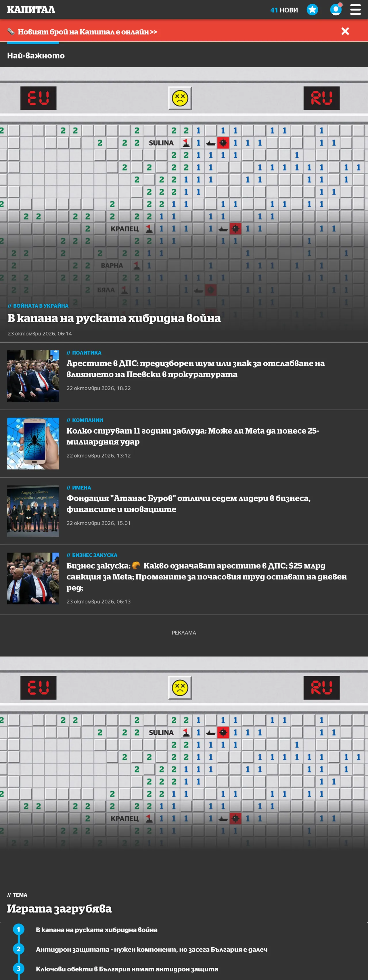Screen dimensions: 368x980
Task: Click timestamp 22 октомври 2026, 18:22
Action: point(99,388)
